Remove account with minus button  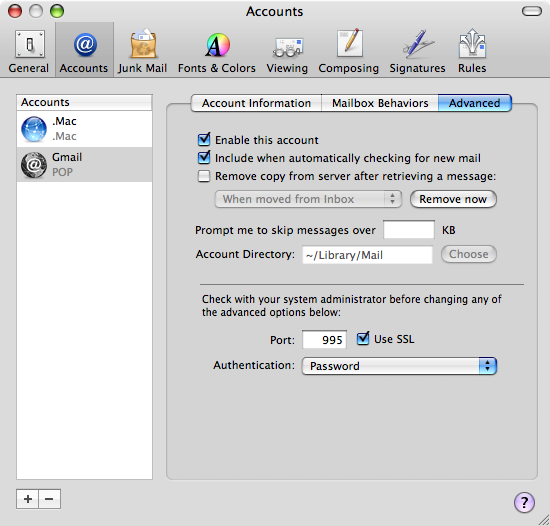49,499
